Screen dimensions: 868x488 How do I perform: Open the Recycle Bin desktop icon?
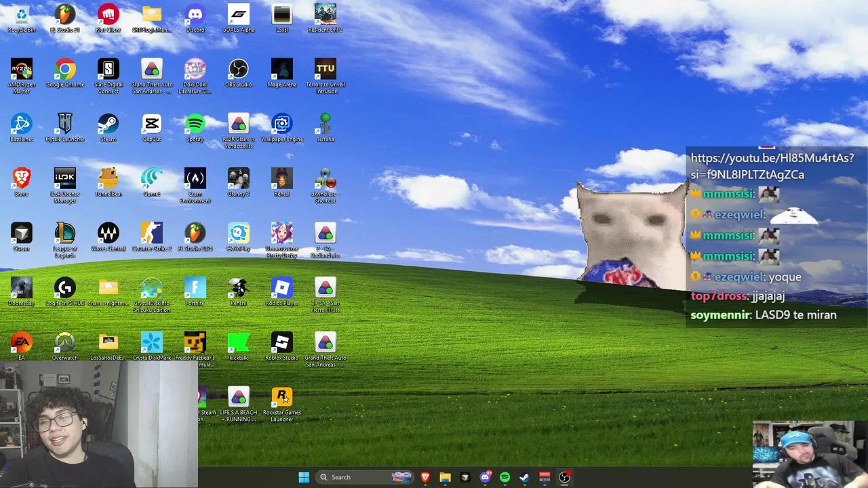(x=22, y=18)
